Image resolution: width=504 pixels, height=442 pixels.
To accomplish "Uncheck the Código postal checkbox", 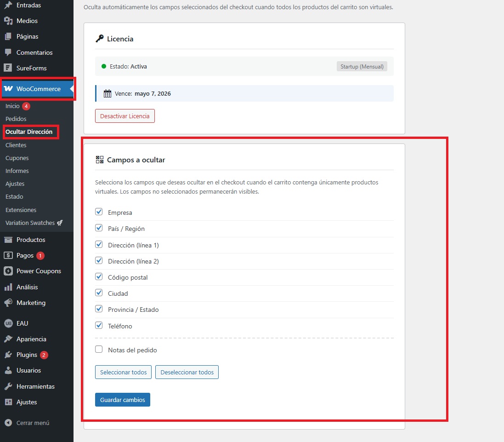I will [99, 277].
